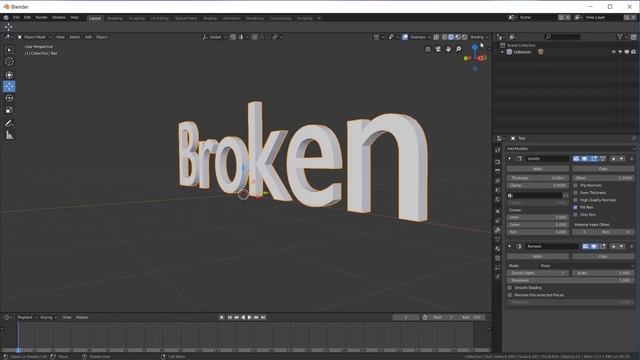Switch to the Modeling workspace tab
Image resolution: width=640 pixels, height=360 pixels.
pyautogui.click(x=115, y=18)
